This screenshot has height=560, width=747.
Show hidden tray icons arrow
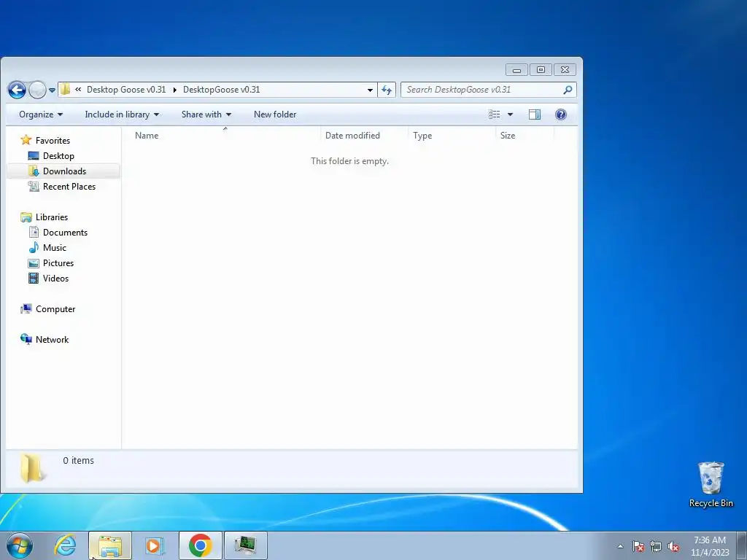[x=620, y=546]
